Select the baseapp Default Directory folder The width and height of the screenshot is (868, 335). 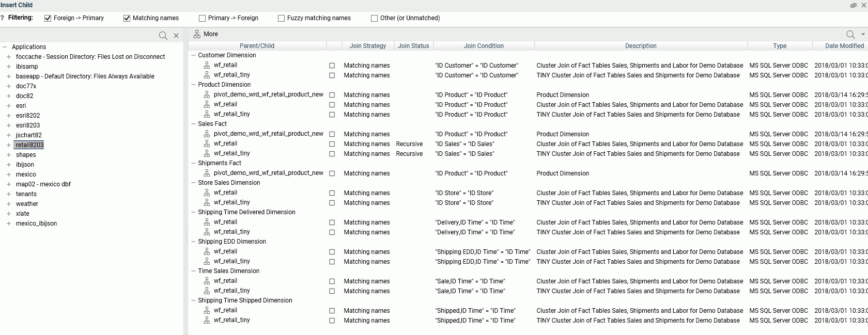pyautogui.click(x=85, y=76)
